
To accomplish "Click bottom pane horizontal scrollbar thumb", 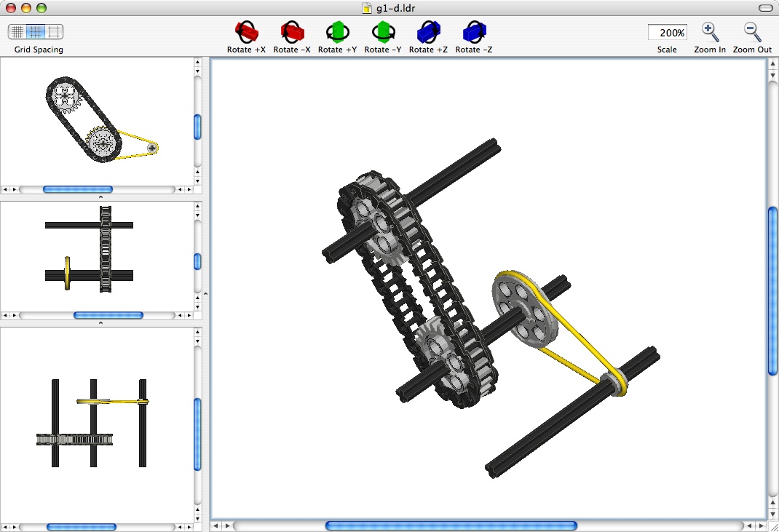I will coord(82,527).
